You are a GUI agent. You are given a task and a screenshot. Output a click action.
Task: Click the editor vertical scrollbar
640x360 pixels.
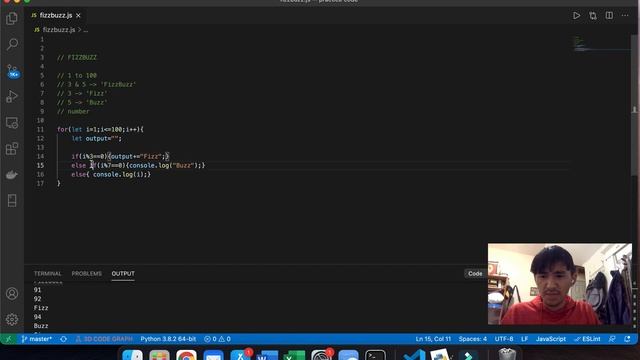click(635, 106)
